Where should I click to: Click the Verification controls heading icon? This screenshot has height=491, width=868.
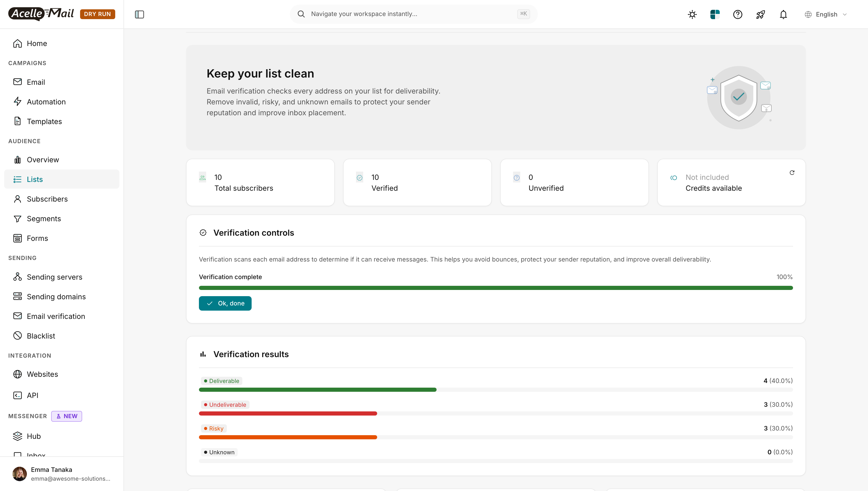(203, 233)
